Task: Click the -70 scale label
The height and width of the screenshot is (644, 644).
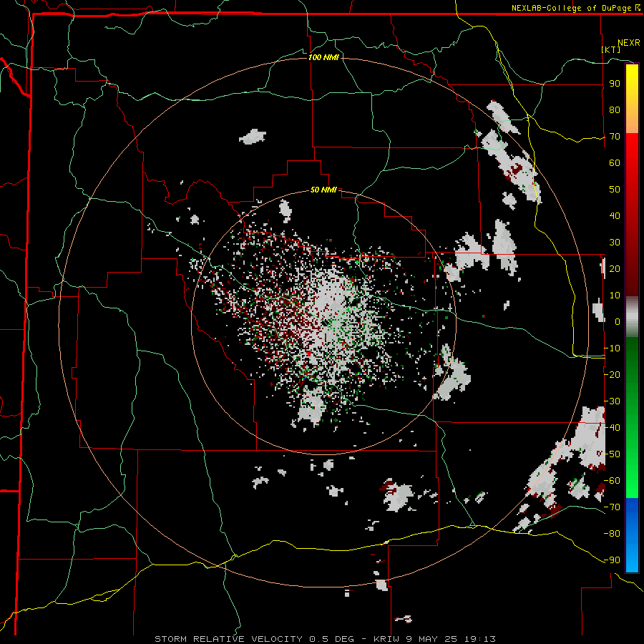Action: click(613, 507)
